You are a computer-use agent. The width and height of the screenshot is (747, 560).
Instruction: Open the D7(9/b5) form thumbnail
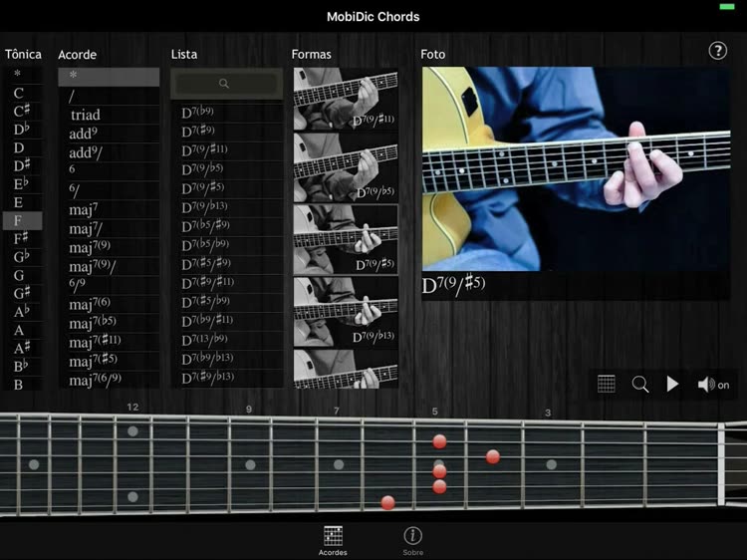(x=346, y=167)
